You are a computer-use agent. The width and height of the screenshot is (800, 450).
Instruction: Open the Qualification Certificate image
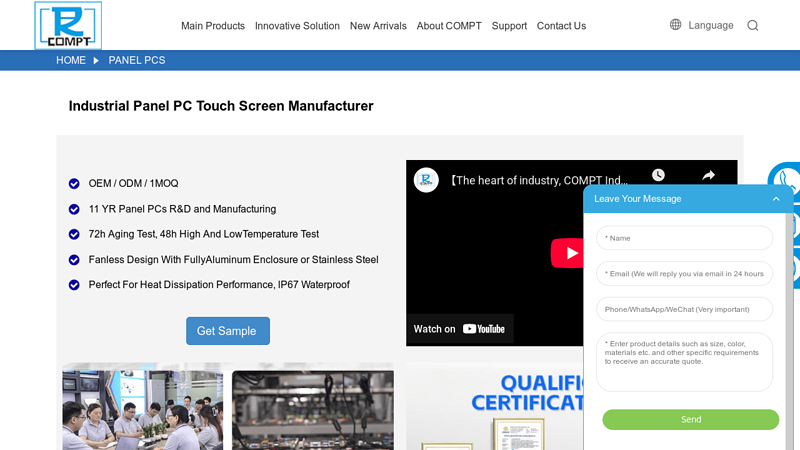(495, 407)
